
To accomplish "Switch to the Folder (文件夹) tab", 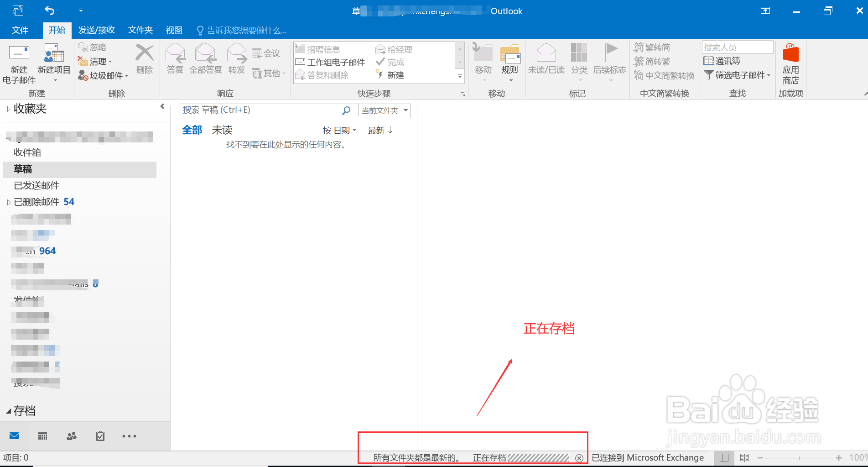I will (x=140, y=30).
